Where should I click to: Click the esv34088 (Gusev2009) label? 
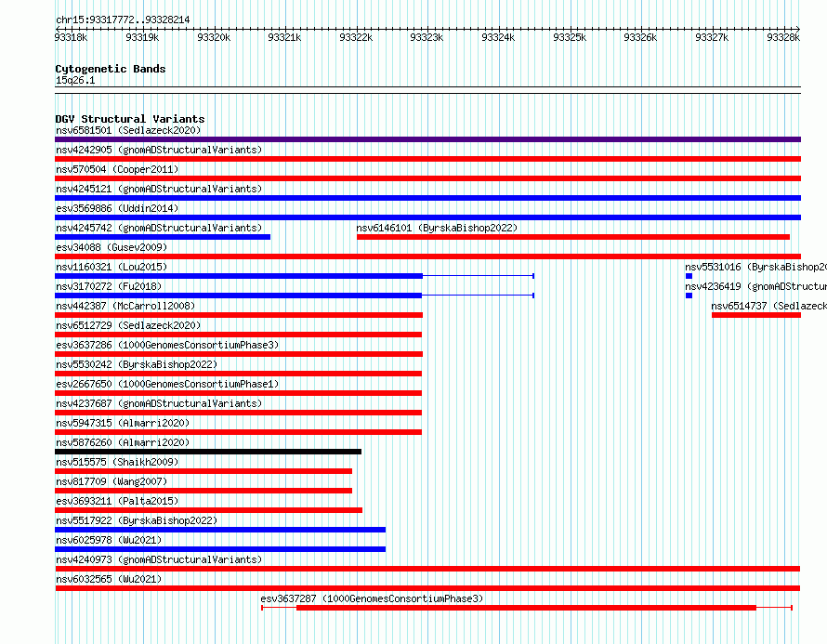112,247
